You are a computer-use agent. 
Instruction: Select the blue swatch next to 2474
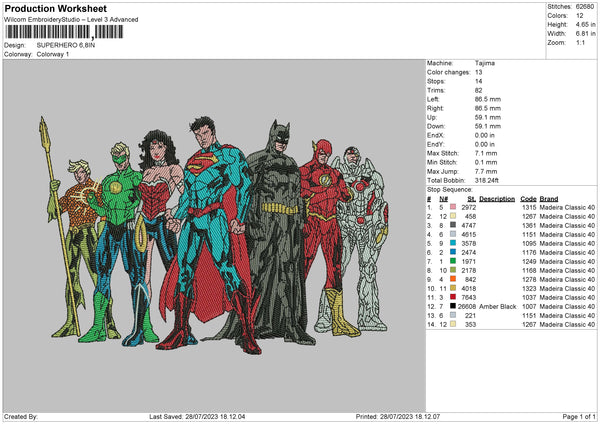(453, 252)
